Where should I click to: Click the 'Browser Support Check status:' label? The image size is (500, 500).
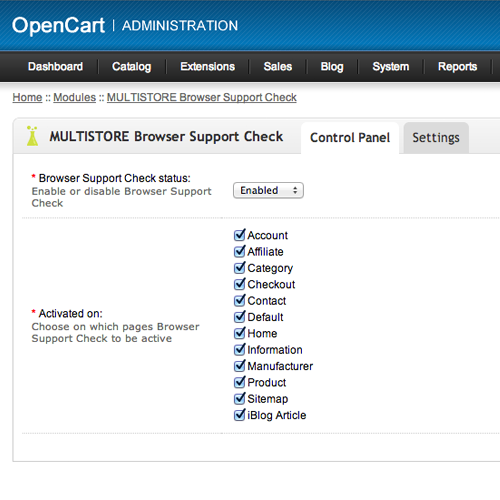tap(115, 178)
